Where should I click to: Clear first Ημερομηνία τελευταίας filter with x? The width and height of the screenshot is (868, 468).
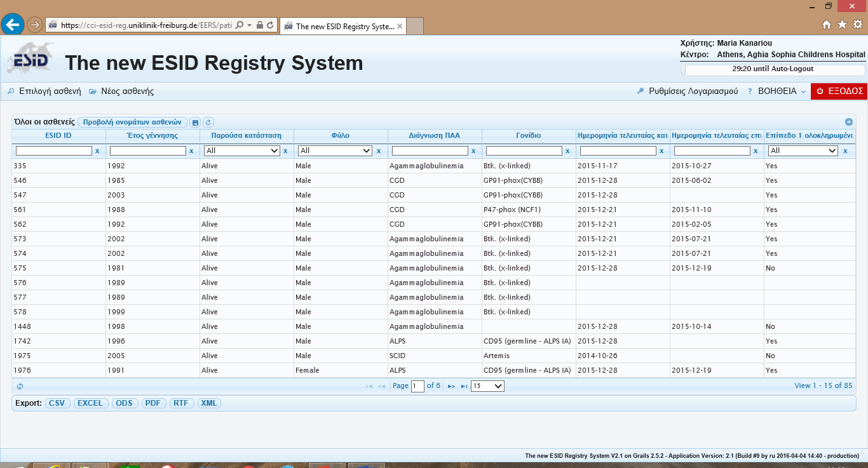[x=661, y=151]
